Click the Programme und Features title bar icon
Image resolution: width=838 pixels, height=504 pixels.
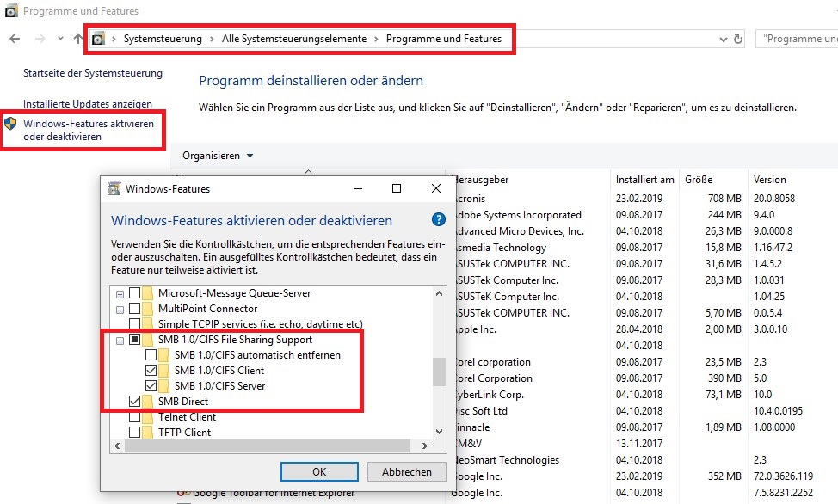pos(11,10)
